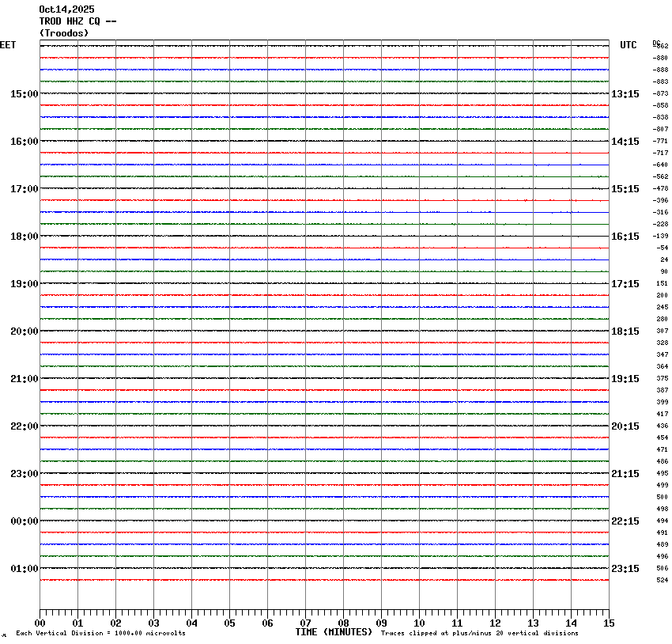Click minute 07 on the time axis
The image size is (672, 644).
(306, 623)
